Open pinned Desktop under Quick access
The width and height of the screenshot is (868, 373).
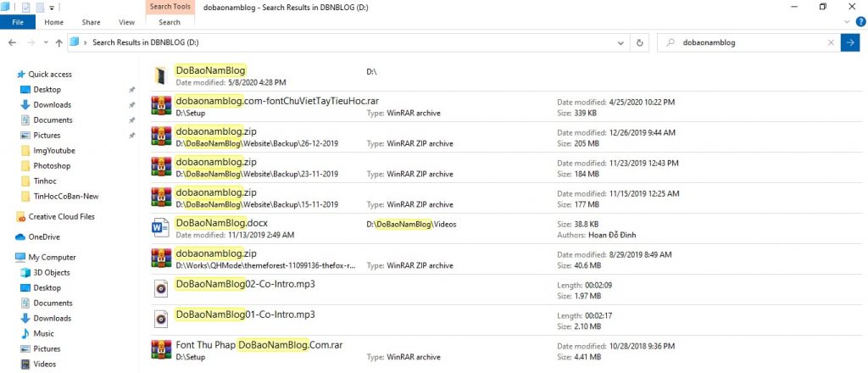pyautogui.click(x=47, y=90)
